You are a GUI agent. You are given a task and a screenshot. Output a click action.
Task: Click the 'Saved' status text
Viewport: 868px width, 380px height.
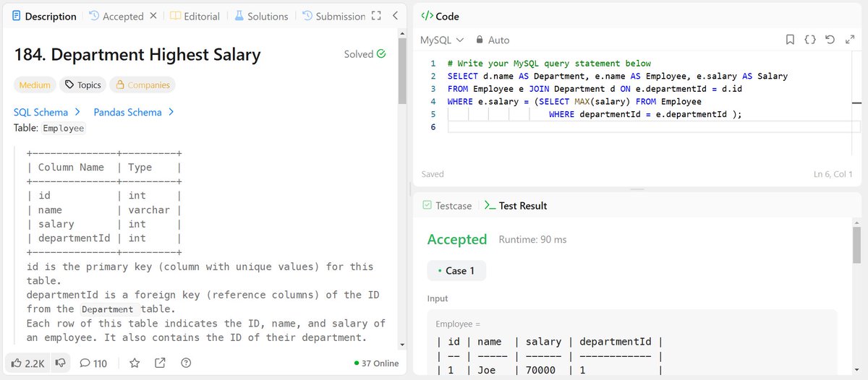click(x=433, y=174)
